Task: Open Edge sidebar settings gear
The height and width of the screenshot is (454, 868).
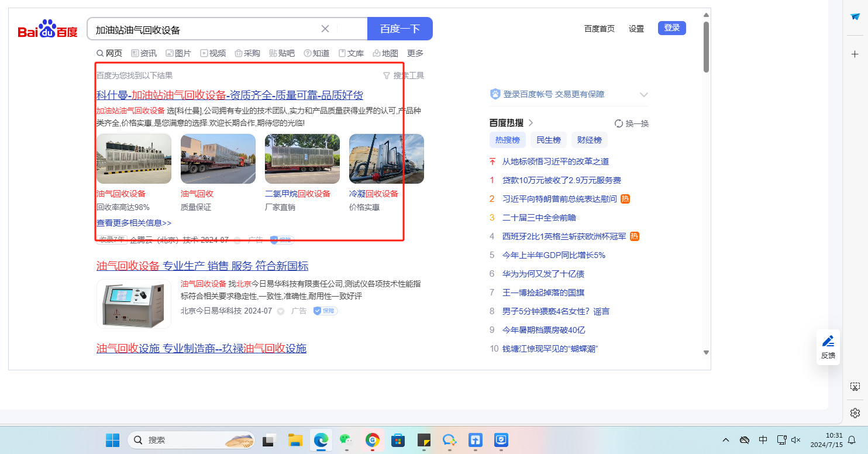Action: (855, 413)
